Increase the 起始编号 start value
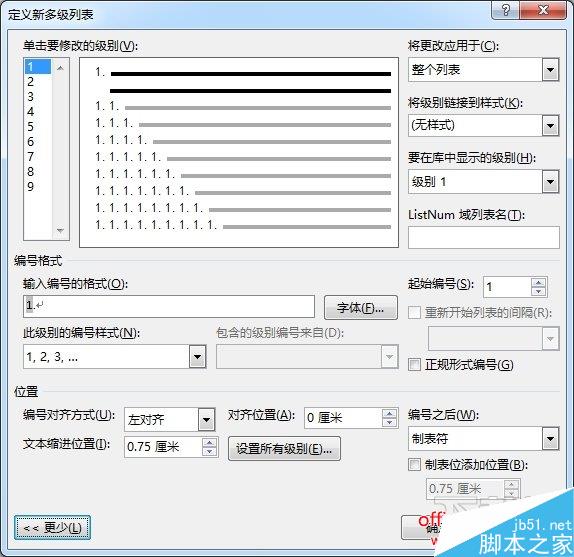This screenshot has height=557, width=574. [x=538, y=283]
